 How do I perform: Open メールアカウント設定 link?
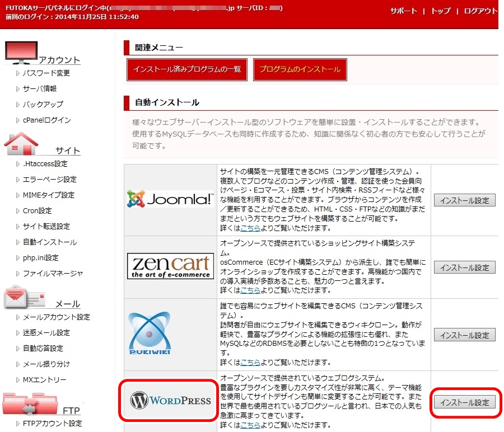(56, 317)
